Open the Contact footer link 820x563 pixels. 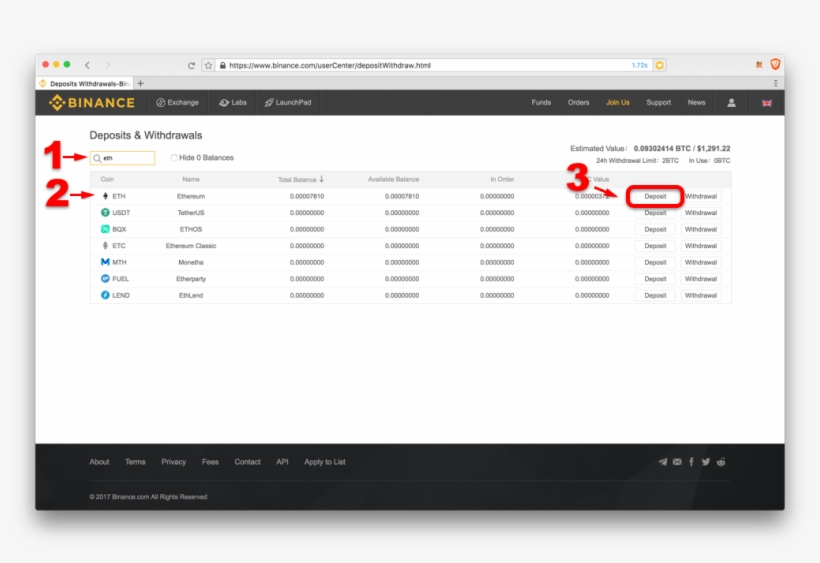tap(247, 462)
